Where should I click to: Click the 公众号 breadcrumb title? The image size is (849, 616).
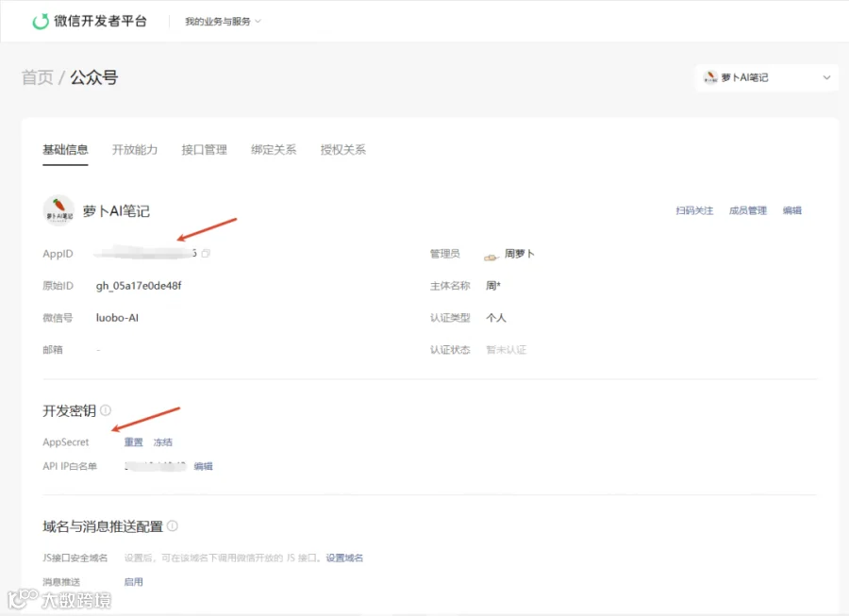pyautogui.click(x=94, y=77)
